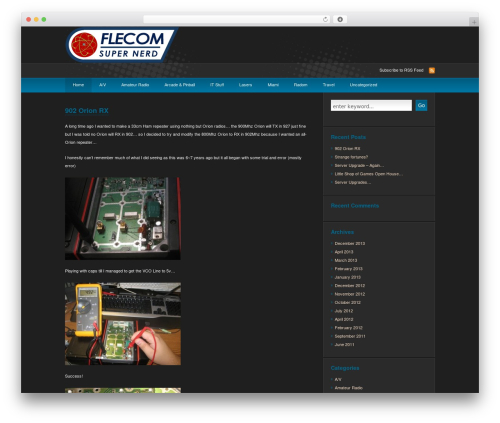Image resolution: width=500 pixels, height=423 pixels.
Task: Open the Arcade & Pinball menu category
Action: pos(179,85)
